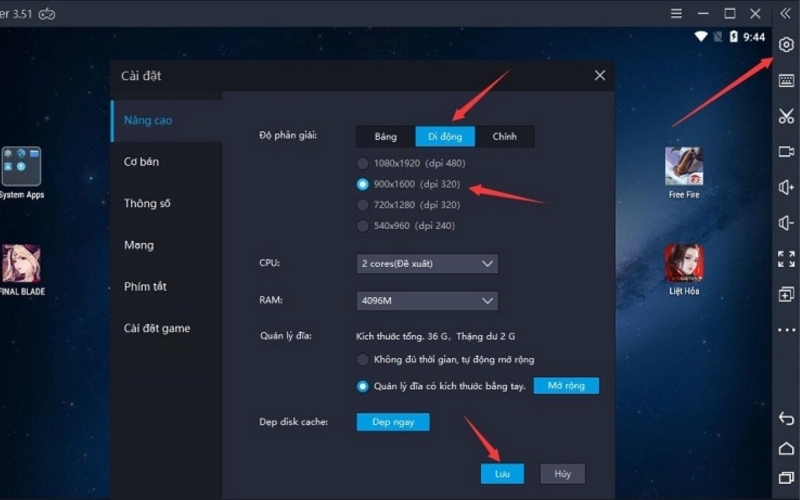Screen dimensions: 800x500
Task: Save settings with the Lưu button
Action: 502,474
